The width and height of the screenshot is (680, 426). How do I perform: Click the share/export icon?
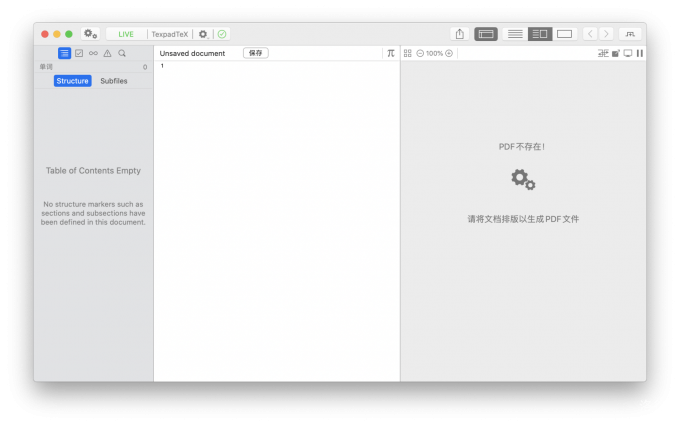[460, 34]
